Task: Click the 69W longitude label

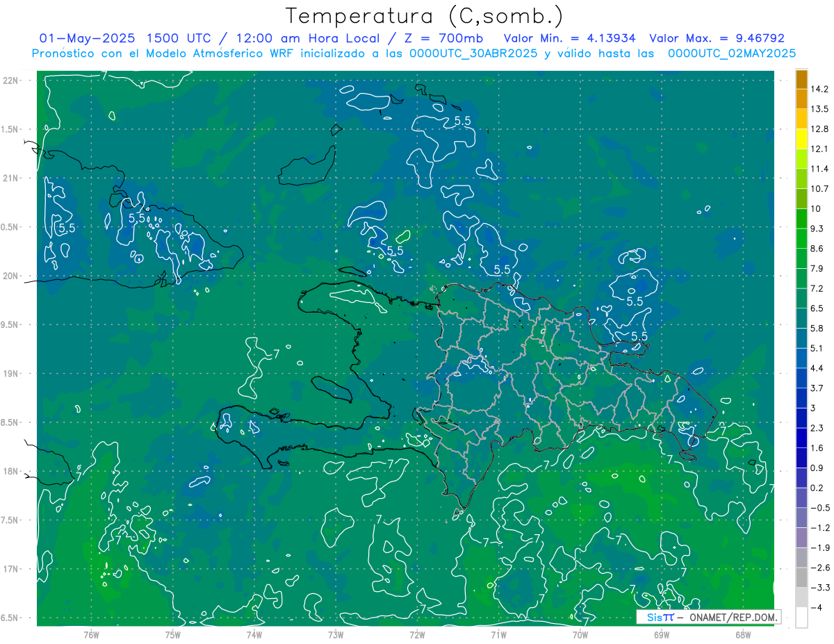Action: (x=662, y=634)
